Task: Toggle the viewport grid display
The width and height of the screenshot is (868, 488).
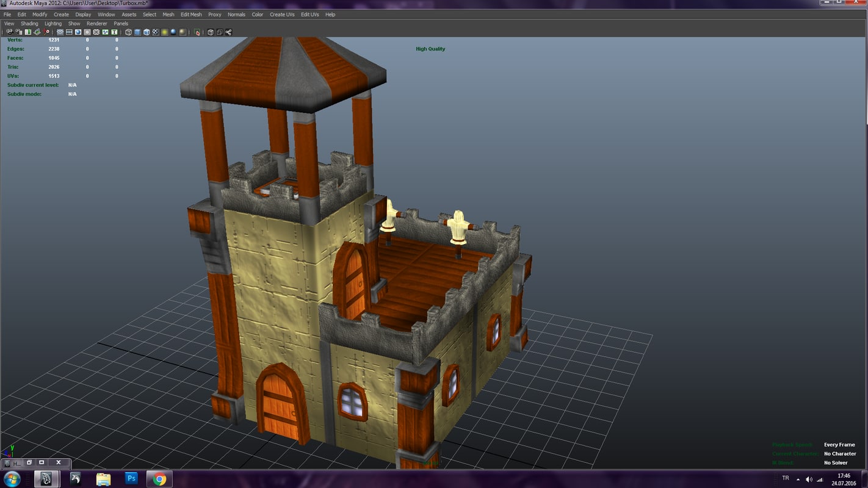Action: [x=60, y=32]
